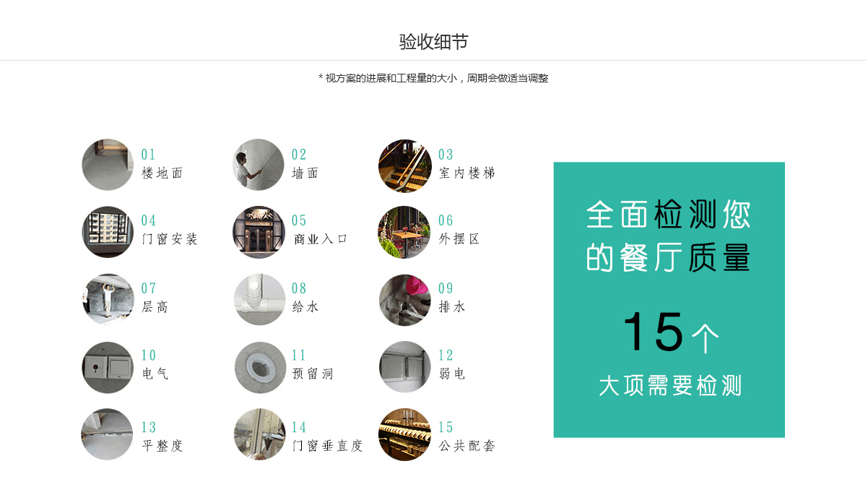Click the 电气 electrical switch image
868x487 pixels.
pos(108,367)
